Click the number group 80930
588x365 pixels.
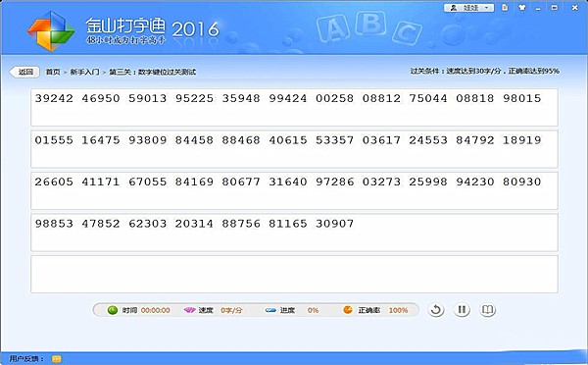[522, 182]
